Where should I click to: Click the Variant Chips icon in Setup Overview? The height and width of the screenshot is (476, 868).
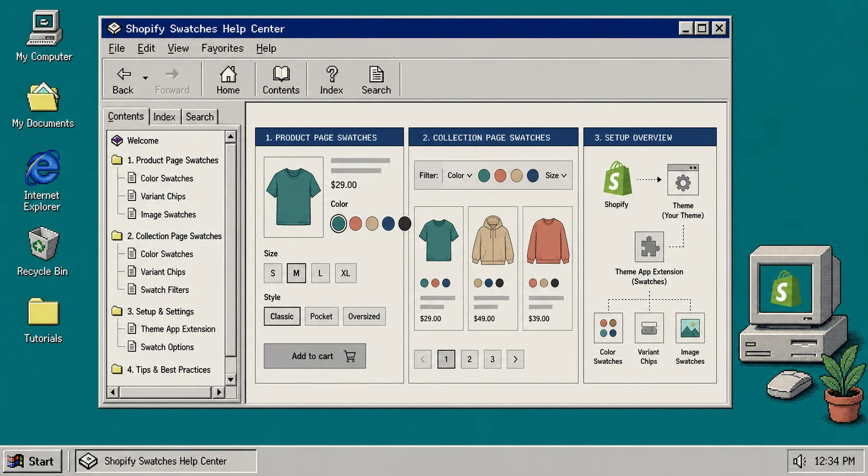649,328
